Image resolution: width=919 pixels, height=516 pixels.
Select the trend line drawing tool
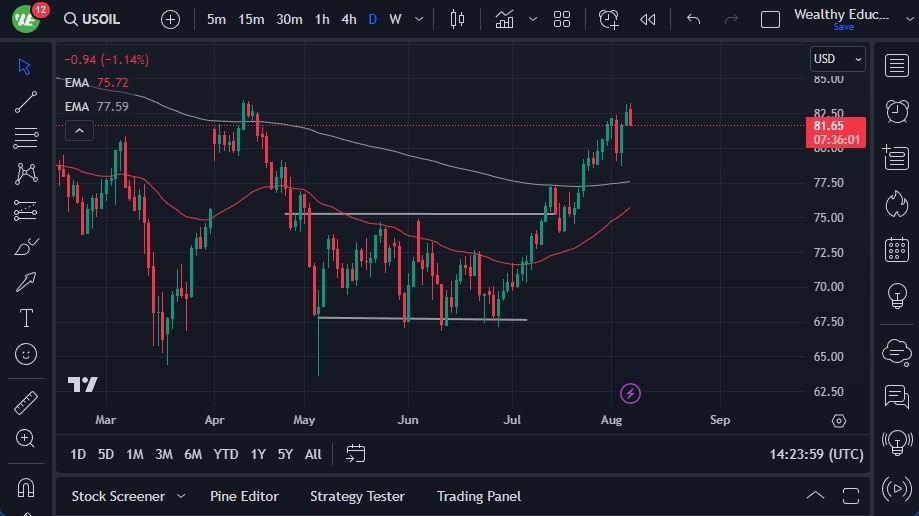coord(26,101)
